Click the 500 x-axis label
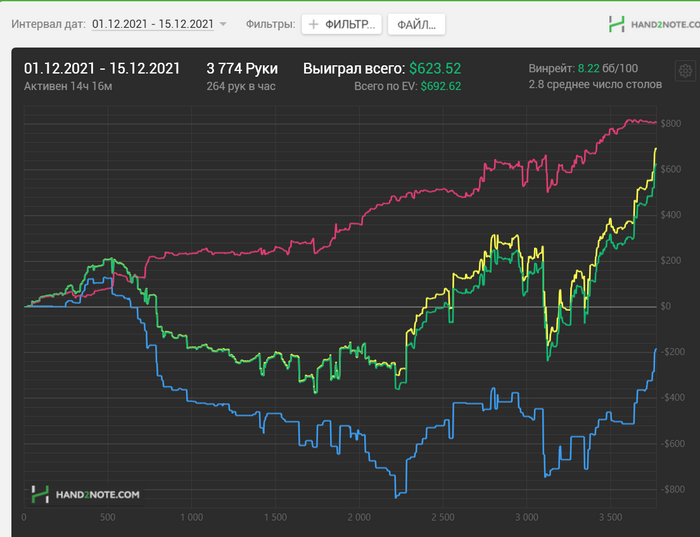700x537 pixels. tap(108, 517)
